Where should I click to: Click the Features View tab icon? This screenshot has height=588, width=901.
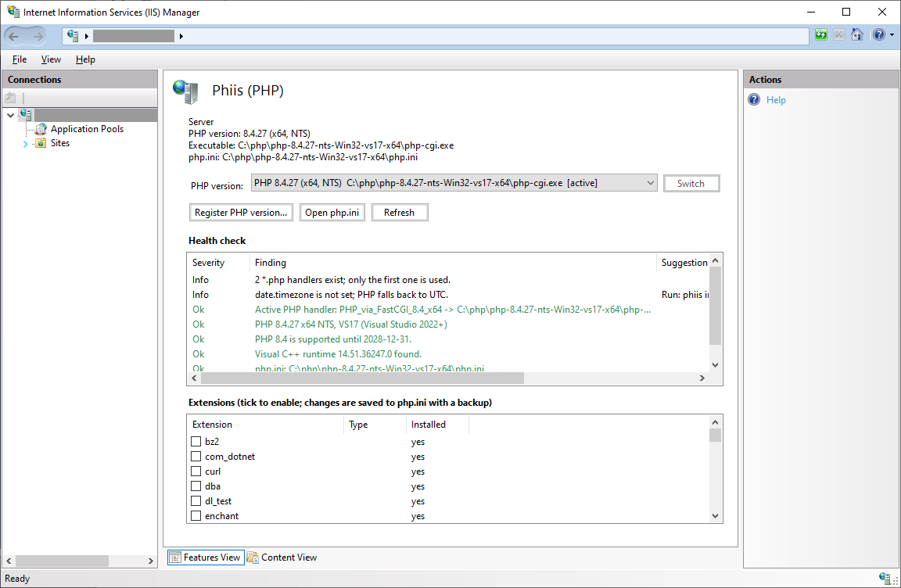pos(175,558)
